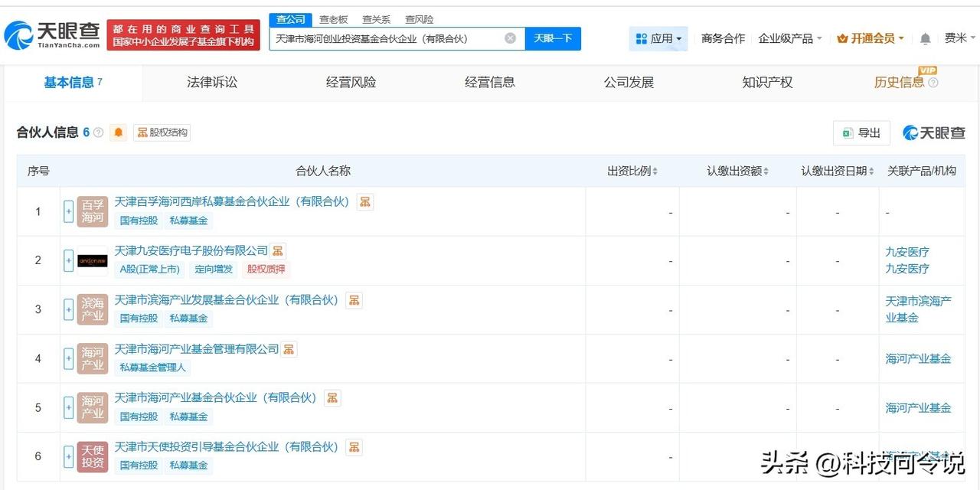The height and width of the screenshot is (490, 980).
Task: Select 查老板 search mode tab
Action: coord(333,19)
